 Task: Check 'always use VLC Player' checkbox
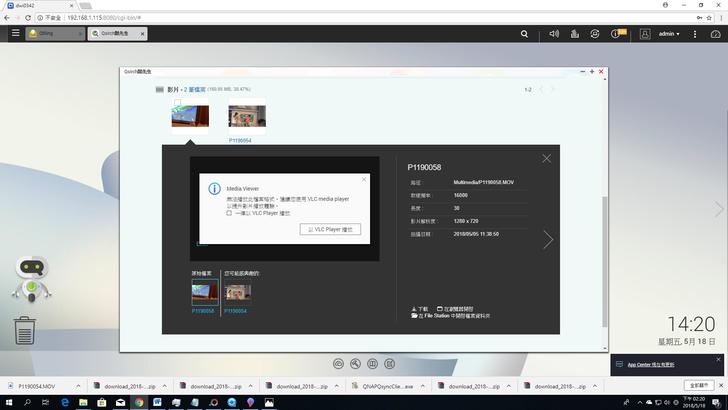pyautogui.click(x=229, y=213)
